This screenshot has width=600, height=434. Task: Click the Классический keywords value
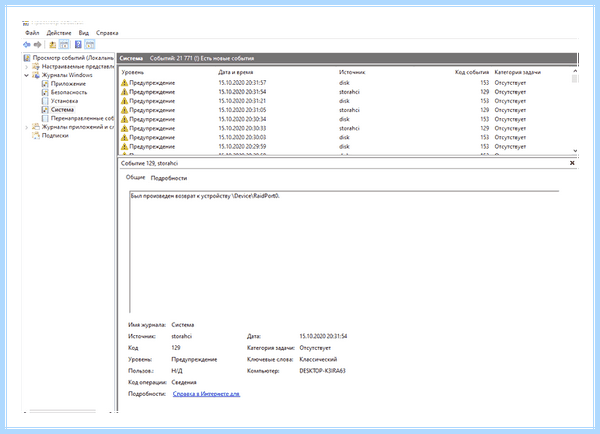click(x=318, y=359)
